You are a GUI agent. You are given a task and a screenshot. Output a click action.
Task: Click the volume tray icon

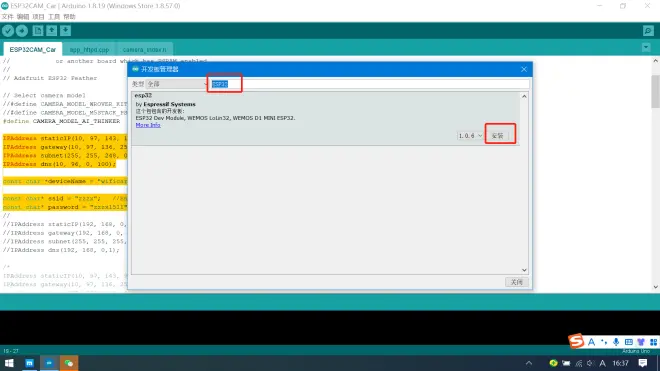590,363
